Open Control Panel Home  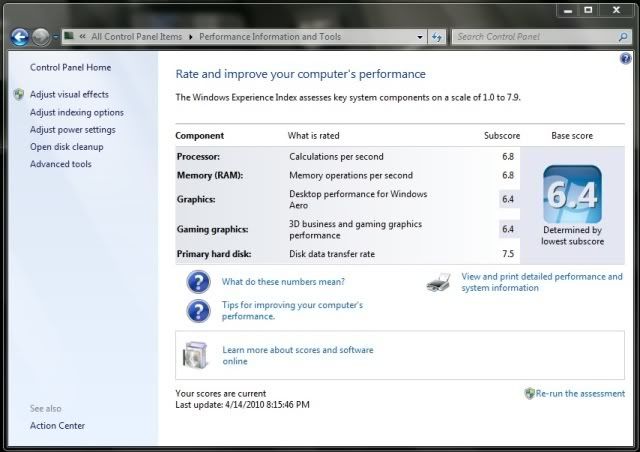tap(70, 67)
